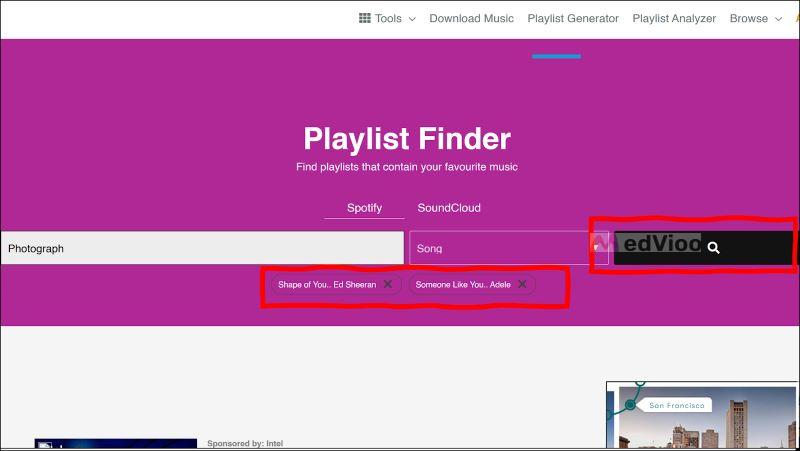
Task: Go to Playlist Analyzer
Action: click(674, 18)
